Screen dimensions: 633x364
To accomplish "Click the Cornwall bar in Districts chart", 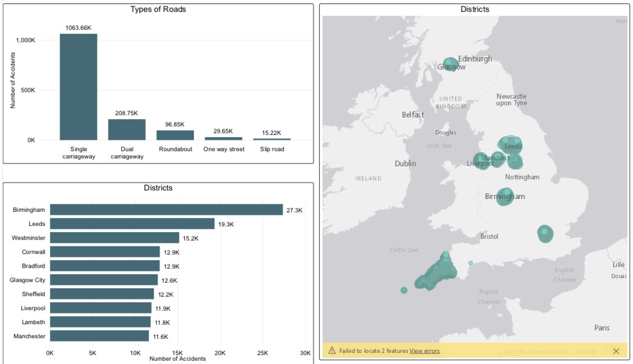I will pyautogui.click(x=105, y=252).
